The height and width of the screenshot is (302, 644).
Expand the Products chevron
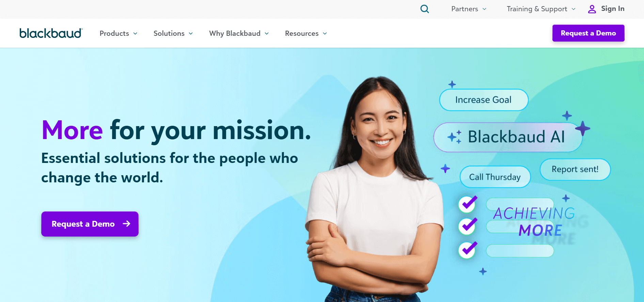coord(135,33)
